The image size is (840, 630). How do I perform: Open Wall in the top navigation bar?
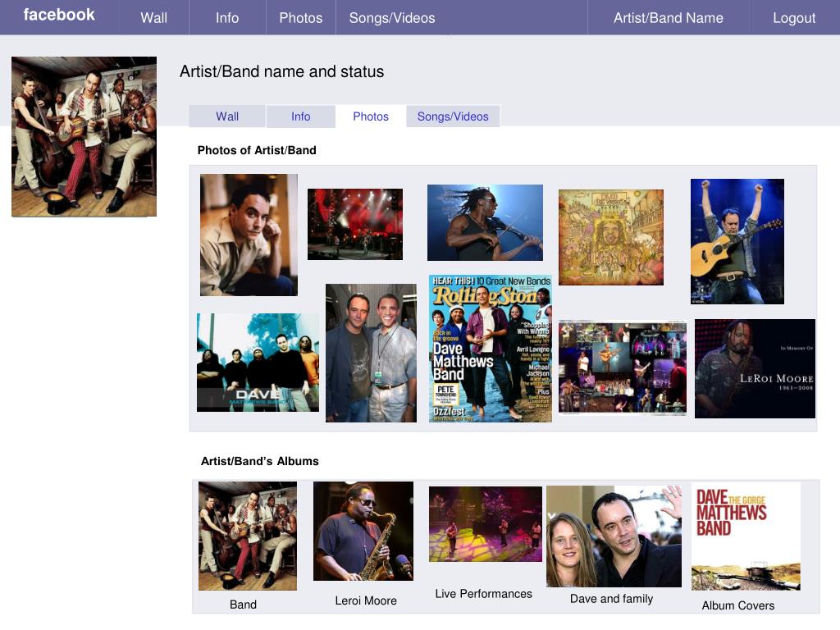coord(153,18)
